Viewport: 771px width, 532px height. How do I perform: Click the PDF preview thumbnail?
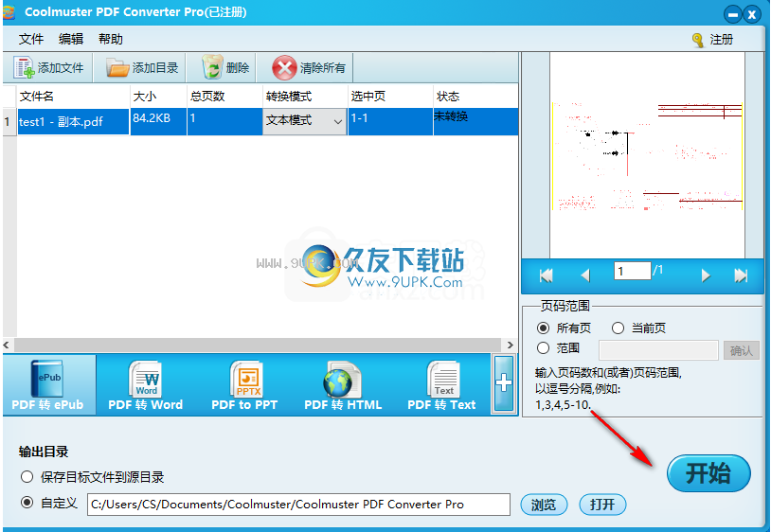click(x=647, y=155)
